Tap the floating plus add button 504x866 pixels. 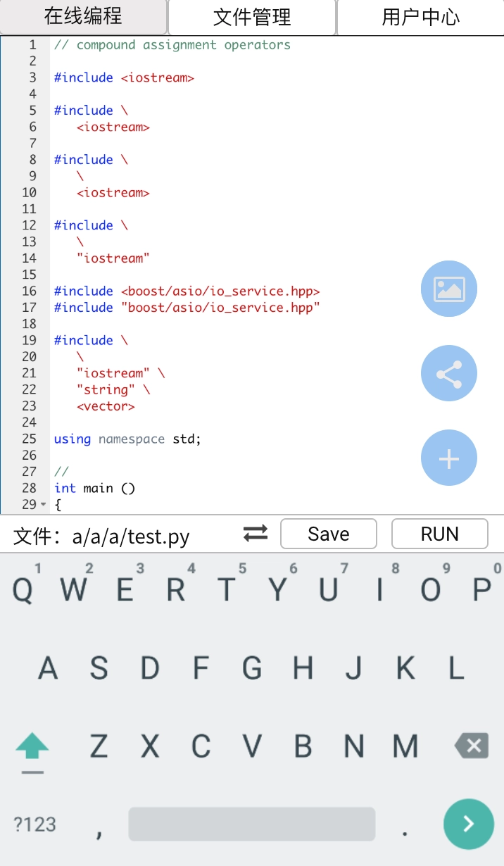[x=448, y=458]
